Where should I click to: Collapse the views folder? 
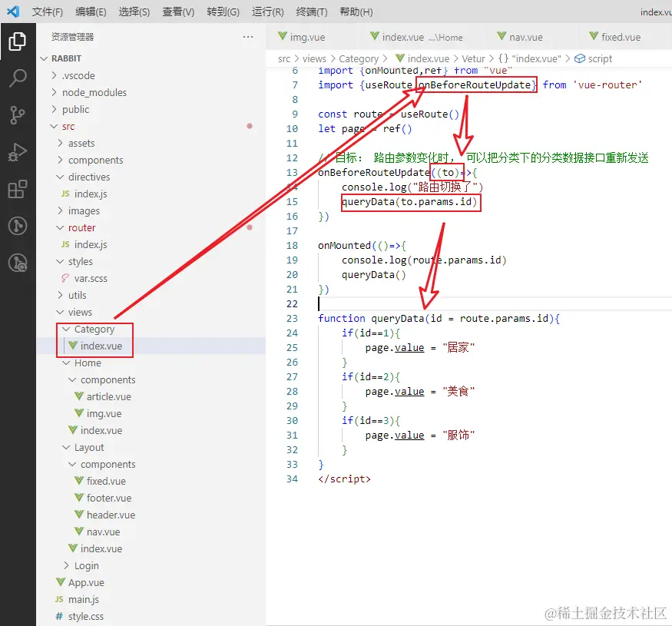coord(60,312)
